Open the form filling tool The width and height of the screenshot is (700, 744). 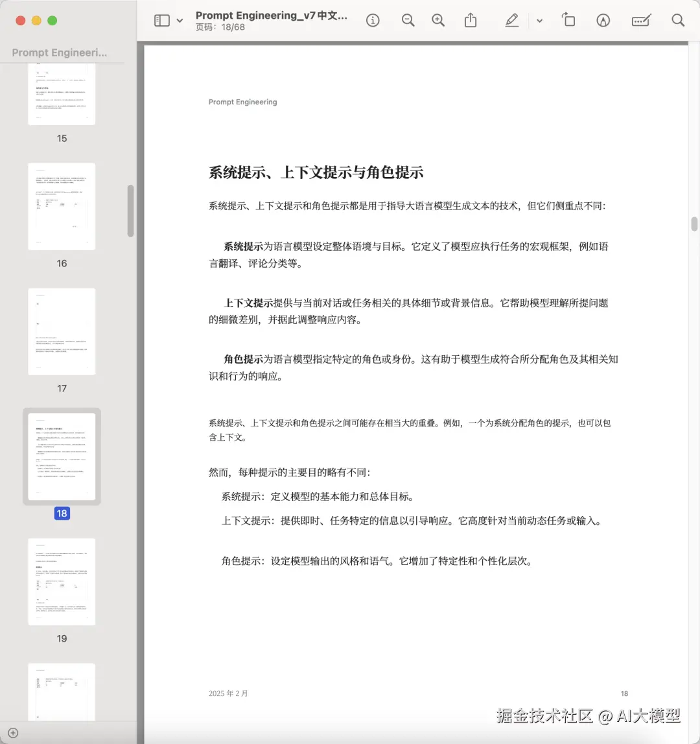click(x=641, y=20)
